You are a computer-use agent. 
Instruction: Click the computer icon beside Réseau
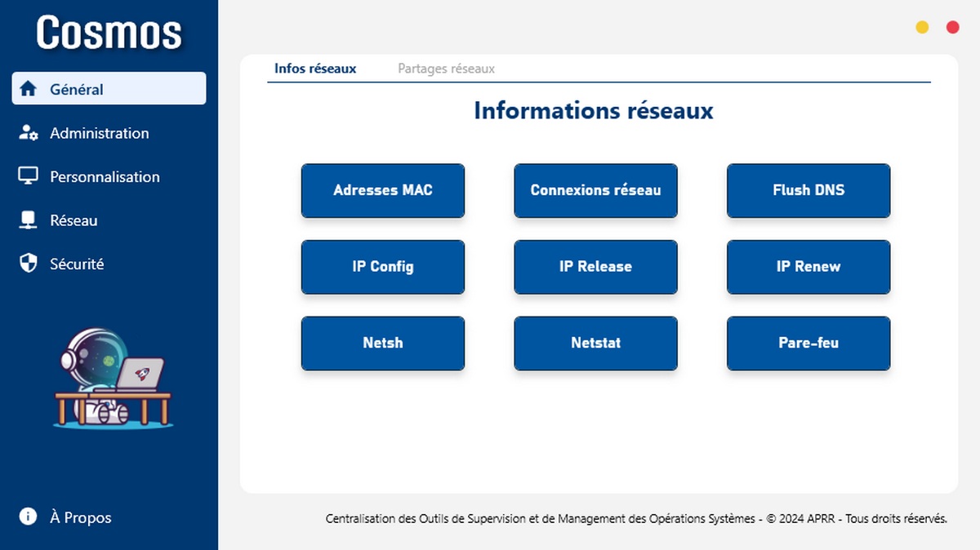point(29,220)
